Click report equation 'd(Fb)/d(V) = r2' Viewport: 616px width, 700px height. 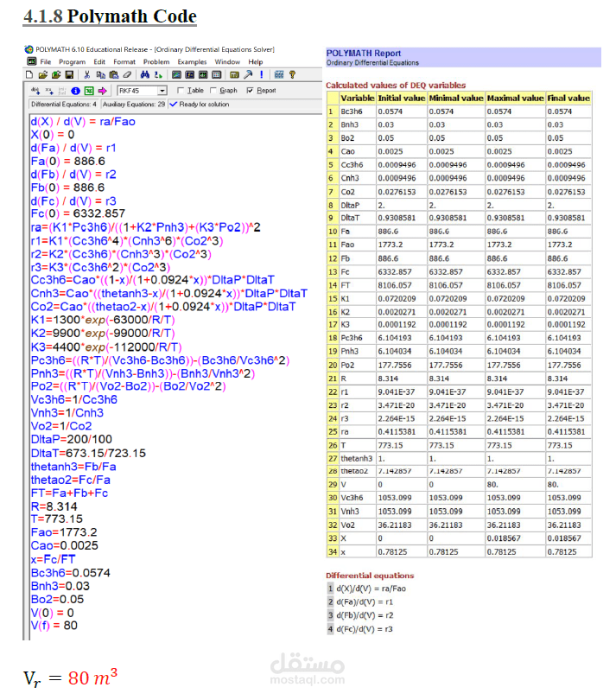click(x=365, y=615)
